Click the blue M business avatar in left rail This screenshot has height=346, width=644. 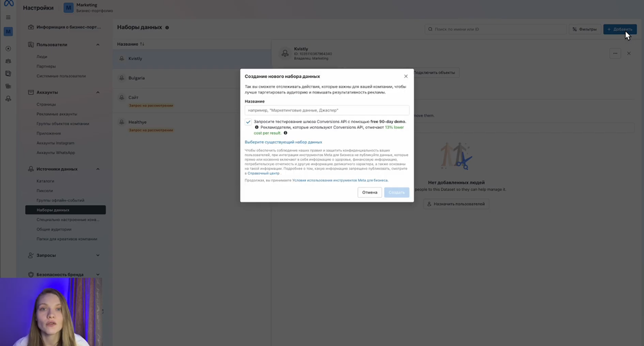click(x=8, y=32)
